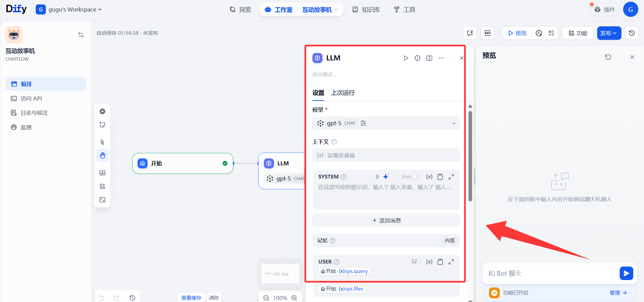Open the run history clock icon
The image size is (644, 302).
tap(539, 33)
